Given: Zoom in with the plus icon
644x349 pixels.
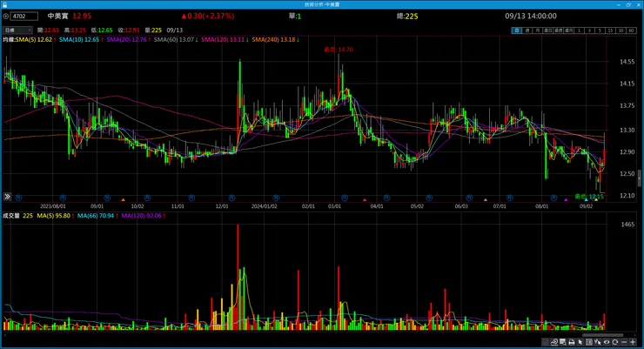Looking at the screenshot, I should pos(633,342).
